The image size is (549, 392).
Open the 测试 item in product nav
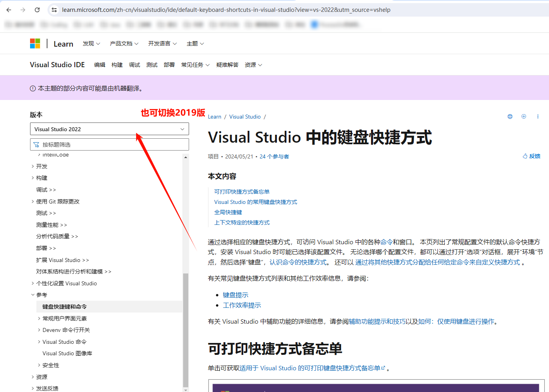(x=152, y=65)
